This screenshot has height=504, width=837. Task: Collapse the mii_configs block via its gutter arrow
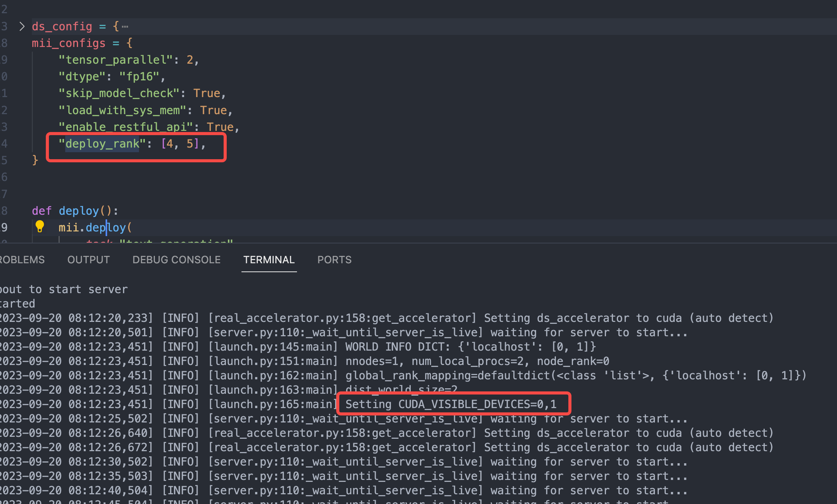click(x=22, y=43)
